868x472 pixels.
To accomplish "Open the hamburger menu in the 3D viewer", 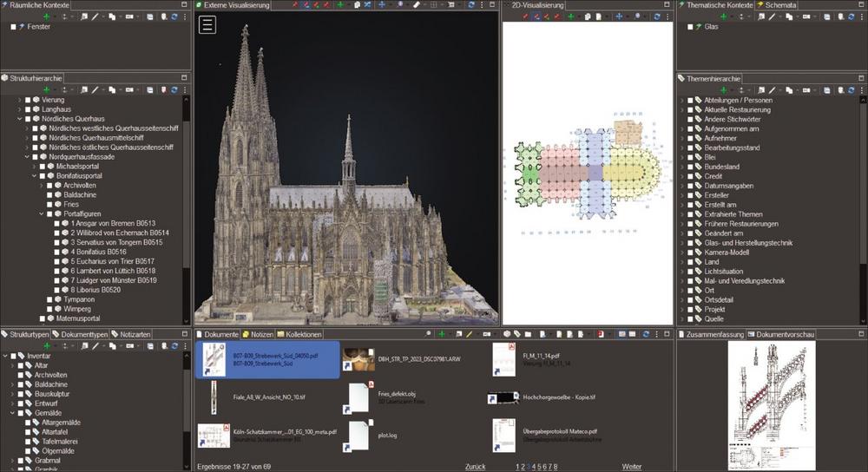I will (x=207, y=24).
